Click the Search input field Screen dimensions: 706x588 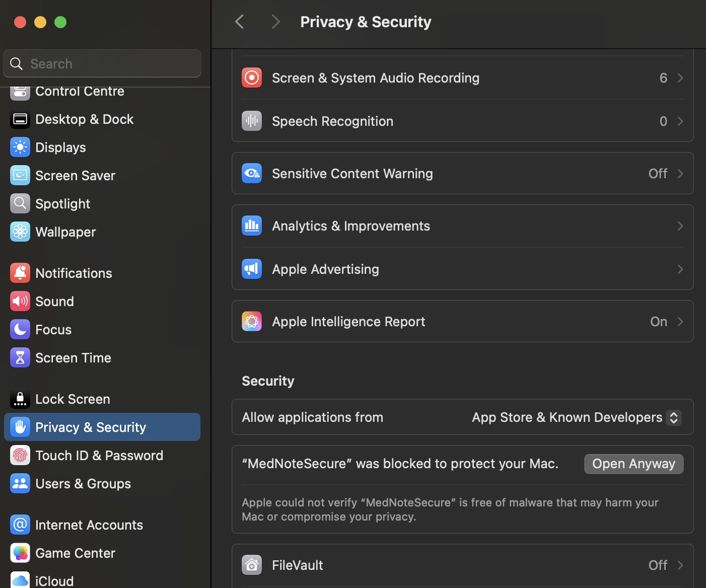(102, 63)
